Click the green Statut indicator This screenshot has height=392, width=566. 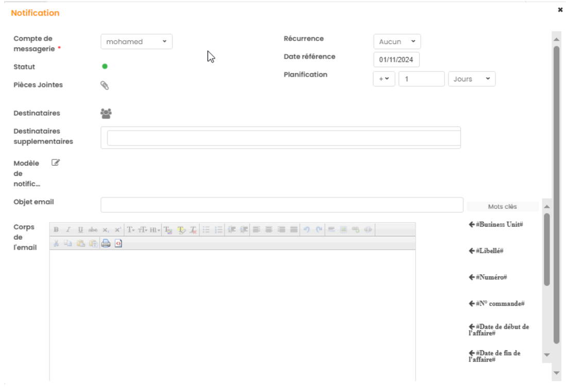click(x=105, y=66)
